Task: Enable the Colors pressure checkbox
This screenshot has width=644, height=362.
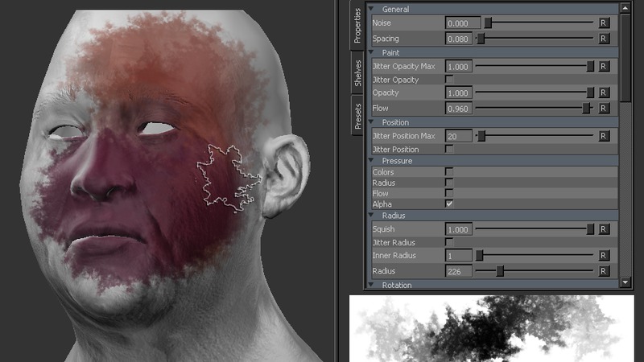Action: pos(449,172)
